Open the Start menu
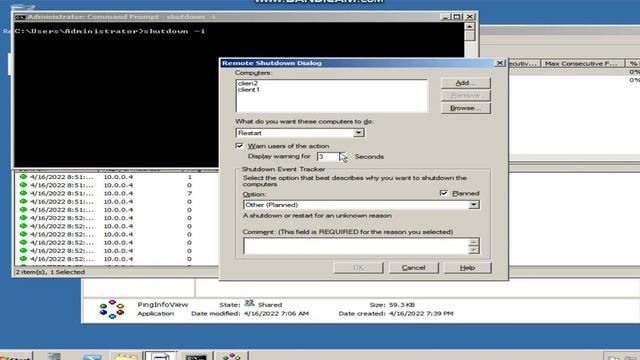Image resolution: width=640 pixels, height=360 pixels. click(16, 357)
